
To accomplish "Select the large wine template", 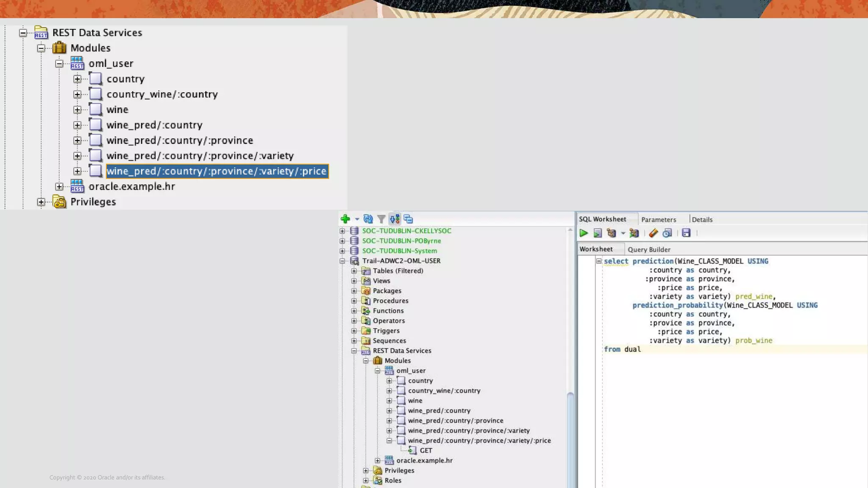I will pyautogui.click(x=117, y=109).
